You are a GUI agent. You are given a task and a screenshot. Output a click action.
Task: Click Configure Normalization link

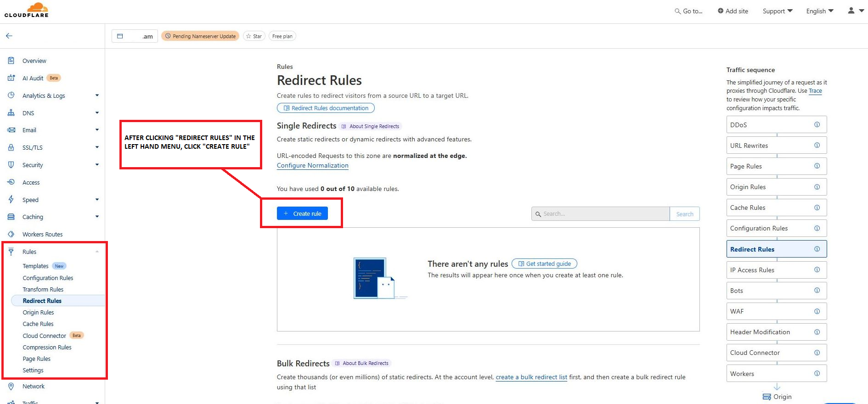click(312, 166)
